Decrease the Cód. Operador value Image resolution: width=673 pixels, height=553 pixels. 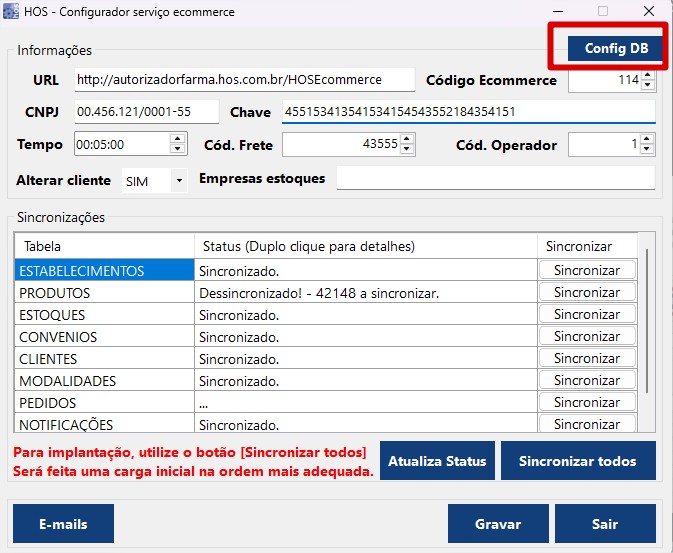click(x=647, y=149)
